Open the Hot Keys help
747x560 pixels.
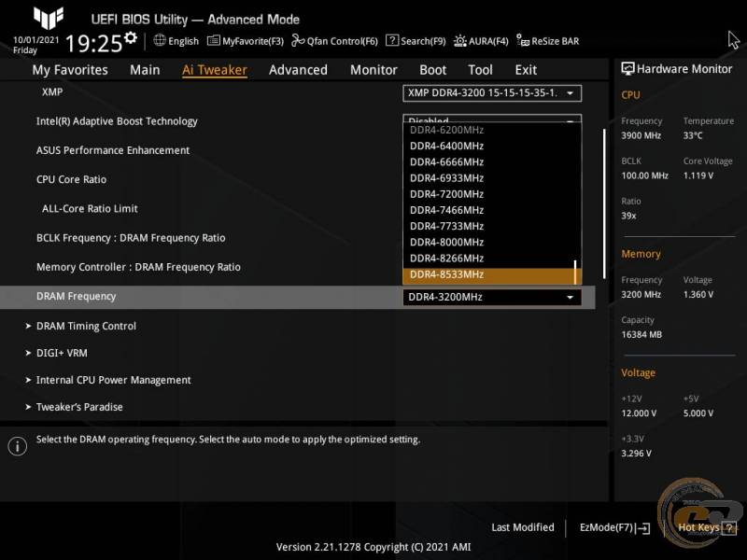(707, 527)
